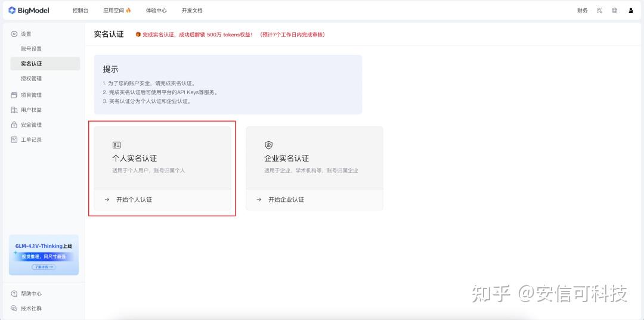Open 帮助中心 link
This screenshot has width=644, height=320.
(31, 294)
